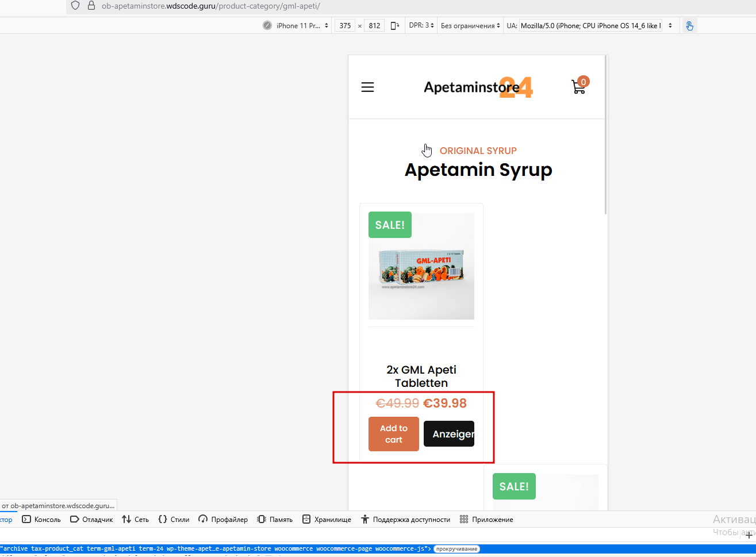This screenshot has height=557, width=756.
Task: Click the black Anzeigen button
Action: 449,434
